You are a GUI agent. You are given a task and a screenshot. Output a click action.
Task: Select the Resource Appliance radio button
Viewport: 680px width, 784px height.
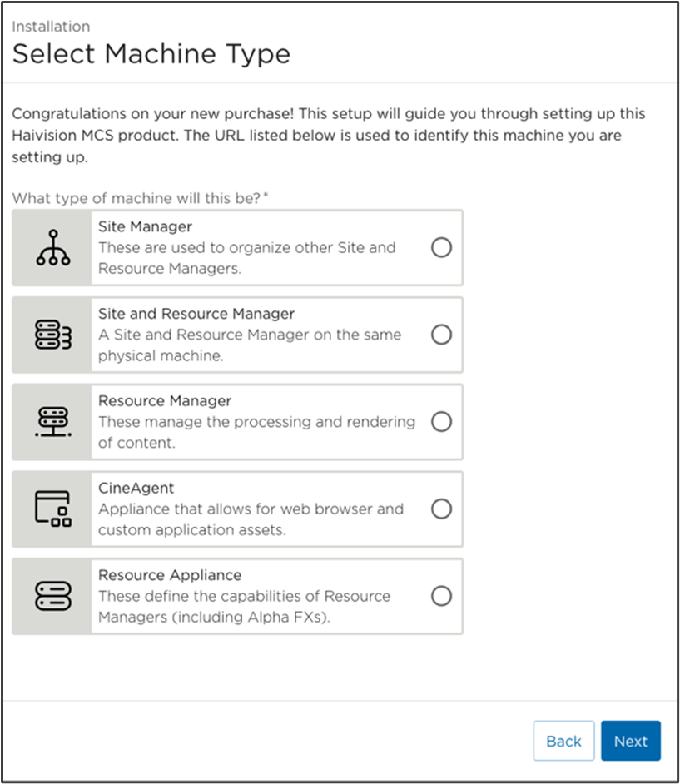click(441, 596)
